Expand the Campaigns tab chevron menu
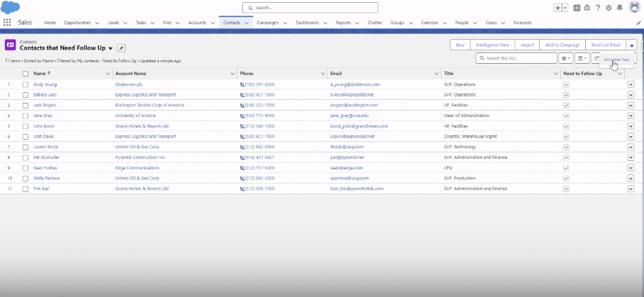This screenshot has width=644, height=297. click(285, 23)
